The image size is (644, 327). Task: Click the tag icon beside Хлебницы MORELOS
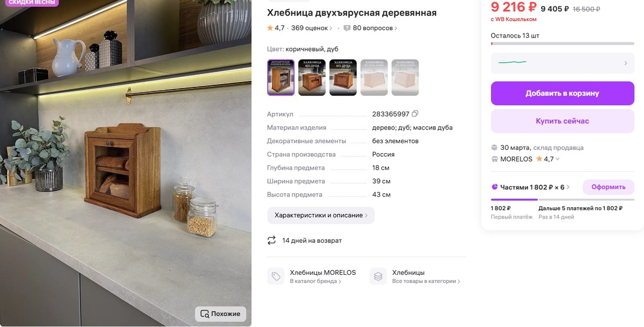pos(276,277)
